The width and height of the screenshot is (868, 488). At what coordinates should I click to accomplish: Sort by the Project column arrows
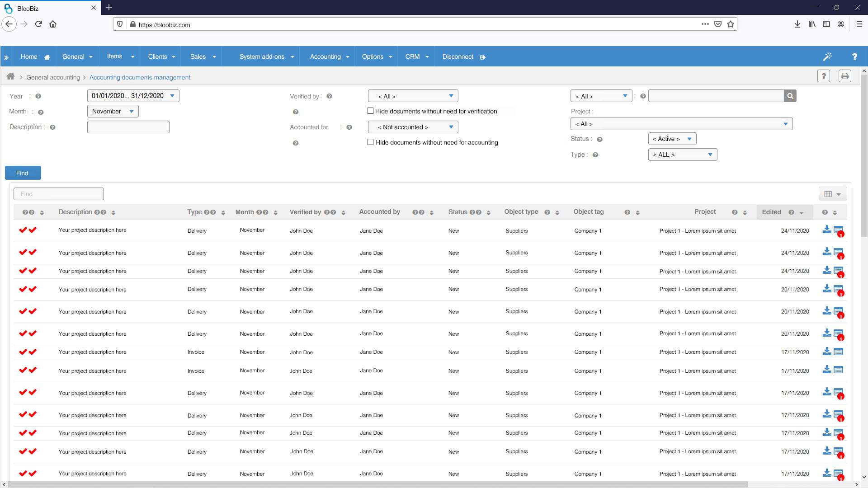[x=745, y=213]
